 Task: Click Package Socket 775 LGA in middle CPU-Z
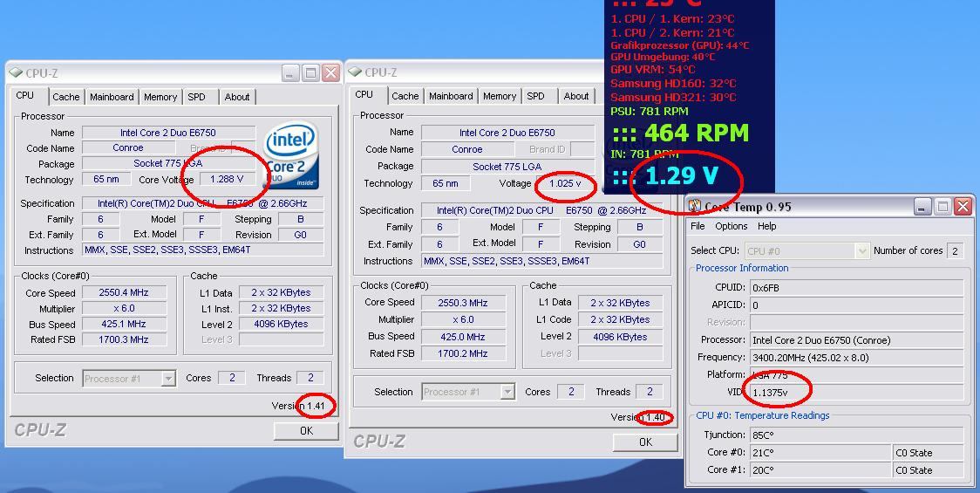[x=507, y=167]
